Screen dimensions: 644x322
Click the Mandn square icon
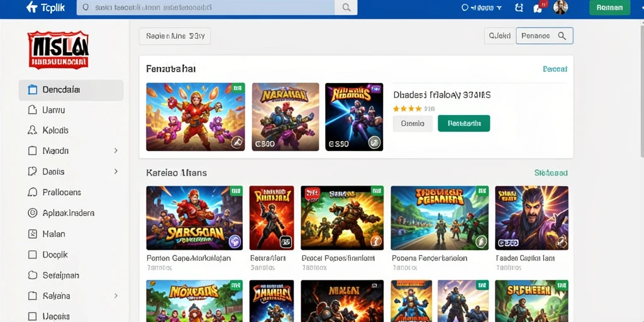pyautogui.click(x=32, y=151)
